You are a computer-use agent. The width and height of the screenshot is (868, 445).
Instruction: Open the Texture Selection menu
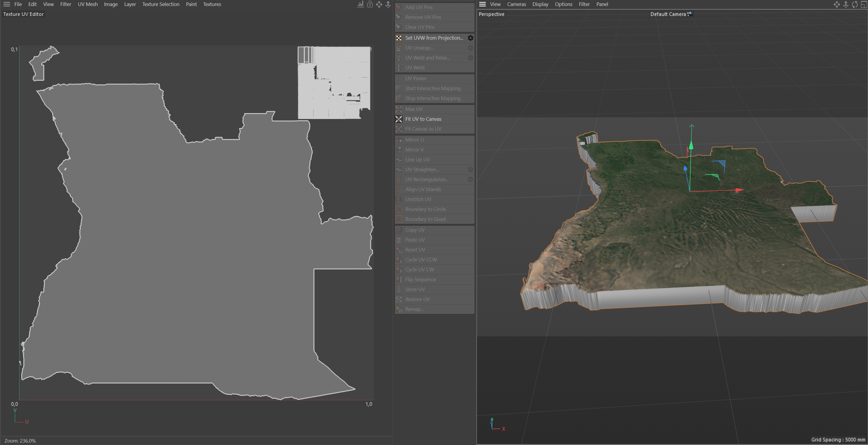[160, 5]
